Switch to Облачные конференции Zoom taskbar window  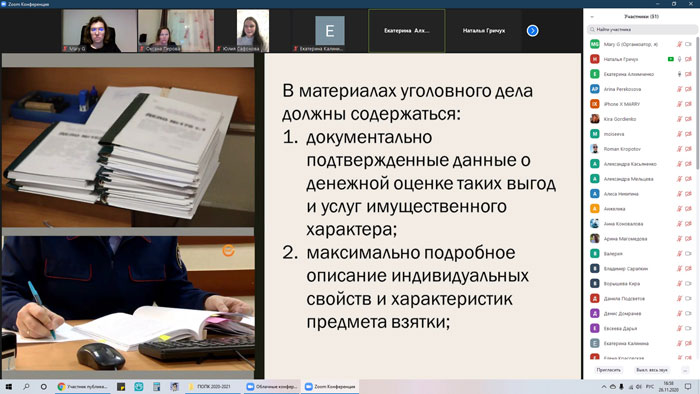[272, 387]
